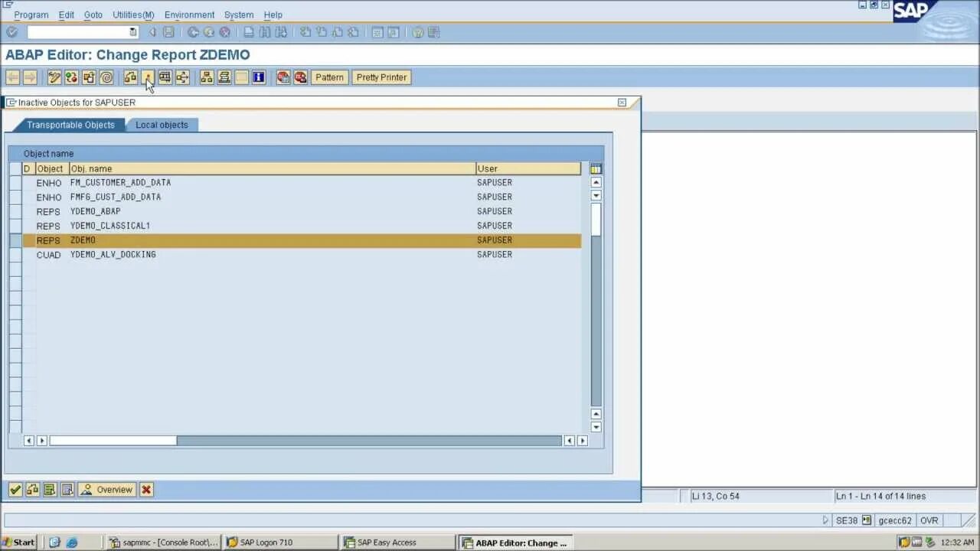Click the Enter checkmark beside the command field
This screenshot has width=980, height=551.
click(x=11, y=32)
